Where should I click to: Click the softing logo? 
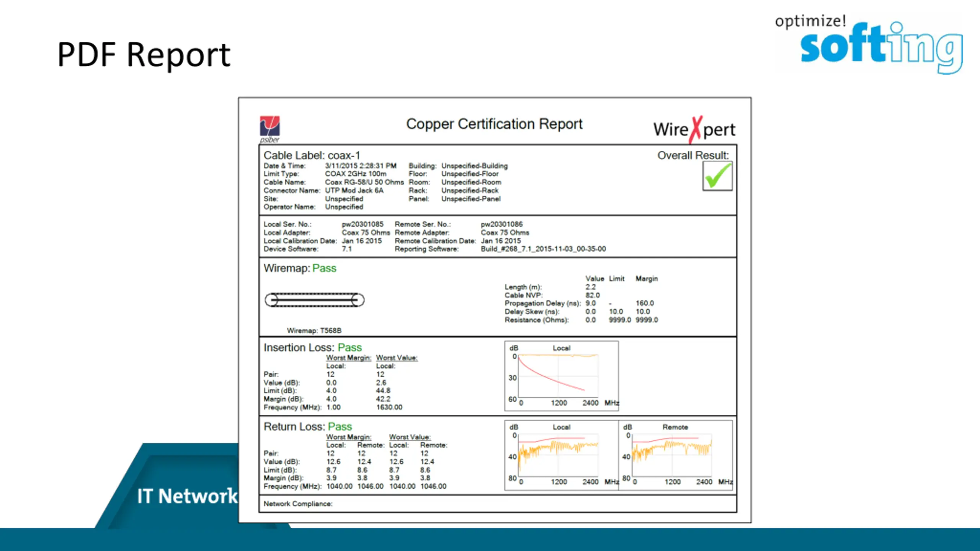[x=881, y=47]
